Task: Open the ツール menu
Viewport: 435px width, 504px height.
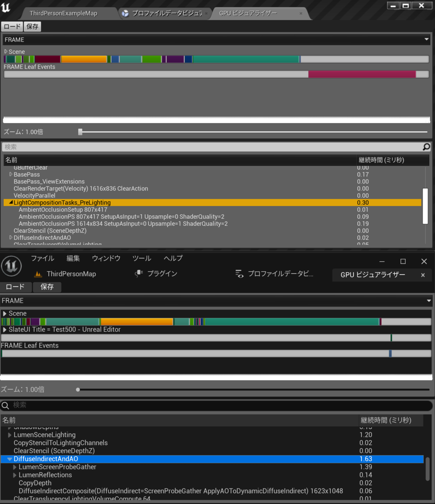Action: [142, 258]
